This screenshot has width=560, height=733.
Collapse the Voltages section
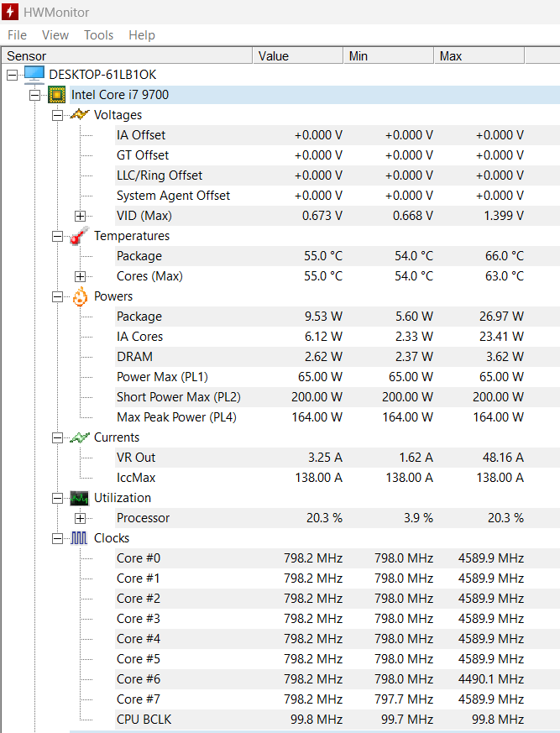pyautogui.click(x=57, y=116)
